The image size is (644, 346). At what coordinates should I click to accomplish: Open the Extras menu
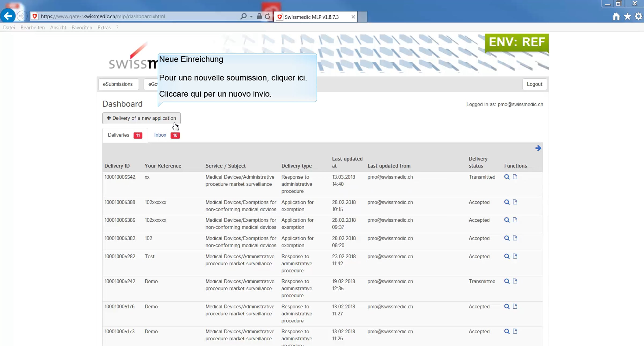[104, 27]
